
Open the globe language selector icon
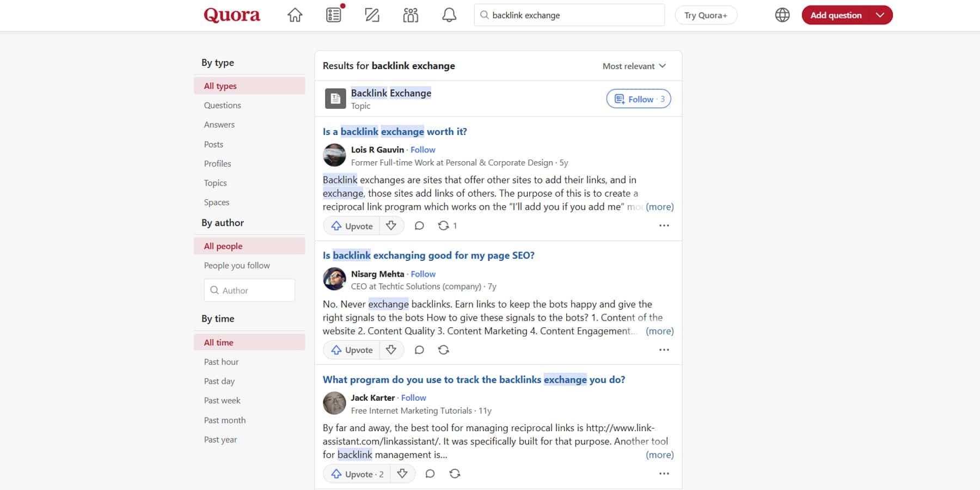(782, 15)
